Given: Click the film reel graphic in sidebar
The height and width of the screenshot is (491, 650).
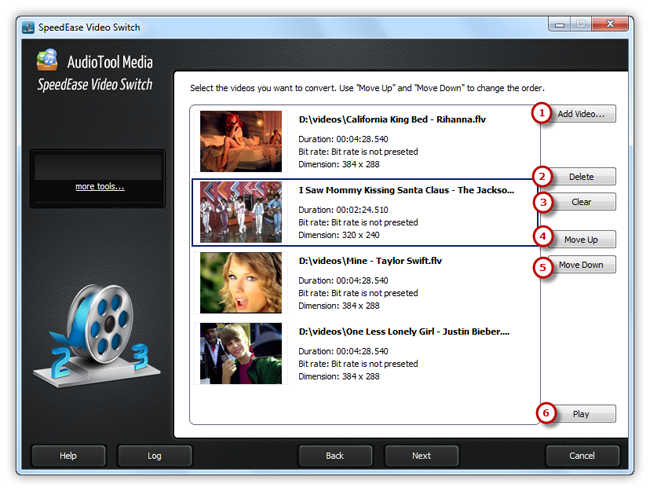Looking at the screenshot, I should point(97,335).
